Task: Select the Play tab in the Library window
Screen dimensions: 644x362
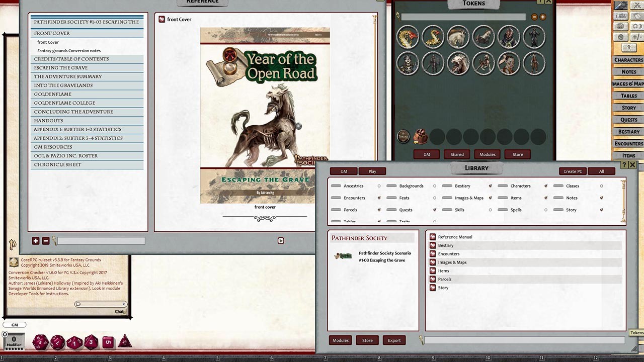Action: click(x=372, y=171)
